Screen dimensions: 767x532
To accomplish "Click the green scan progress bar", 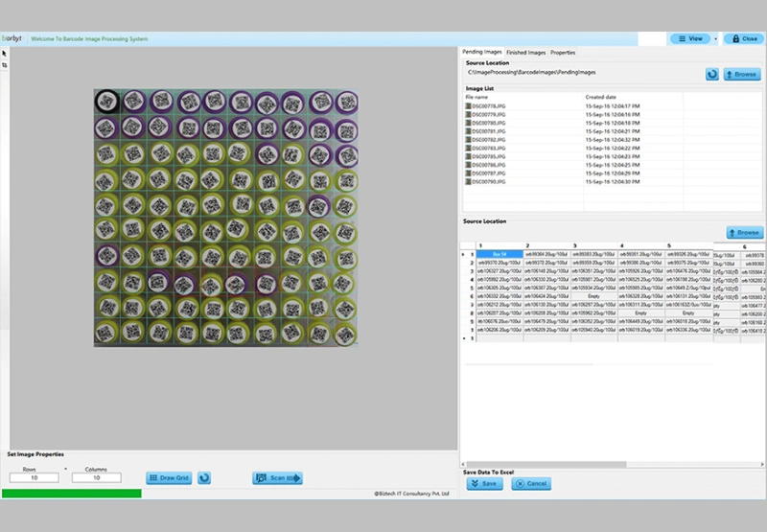I will click(71, 494).
